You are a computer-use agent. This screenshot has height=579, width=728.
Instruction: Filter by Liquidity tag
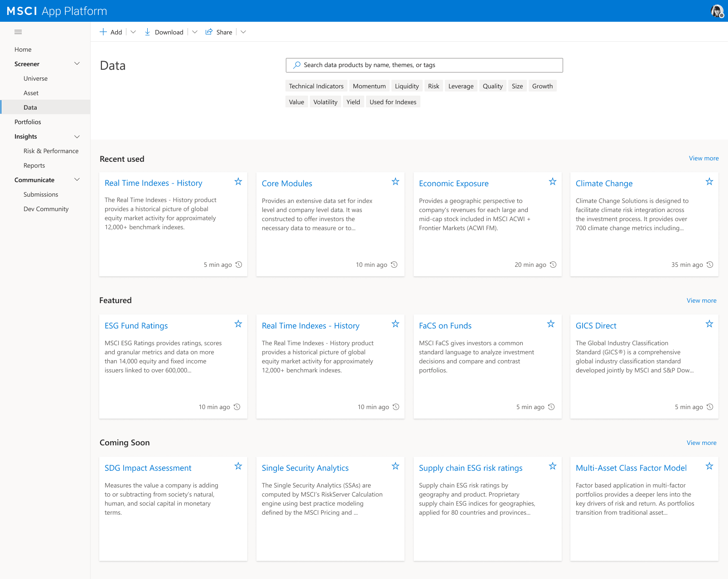tap(407, 86)
